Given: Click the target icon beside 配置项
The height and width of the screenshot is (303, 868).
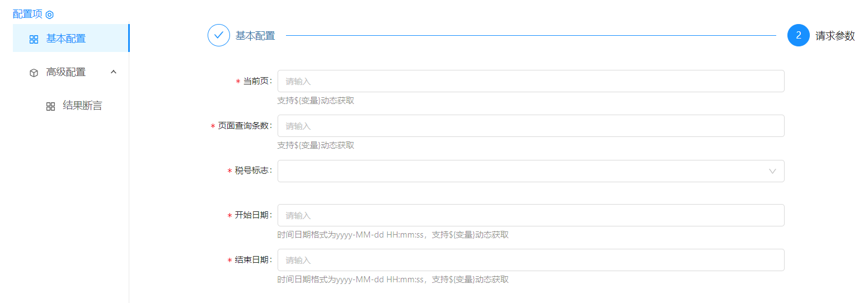Looking at the screenshot, I should [x=50, y=15].
